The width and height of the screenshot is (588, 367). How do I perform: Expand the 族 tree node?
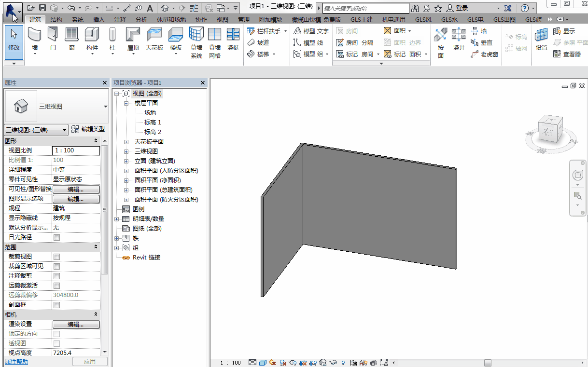click(x=117, y=238)
